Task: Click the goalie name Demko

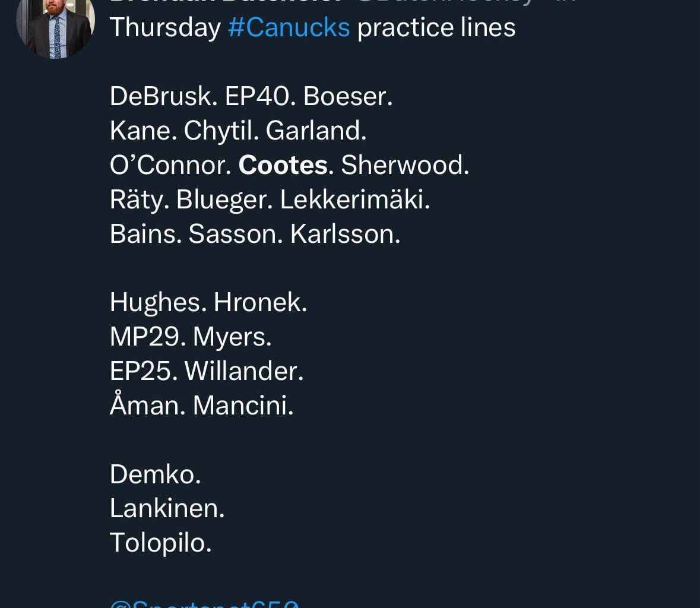Action: click(156, 474)
